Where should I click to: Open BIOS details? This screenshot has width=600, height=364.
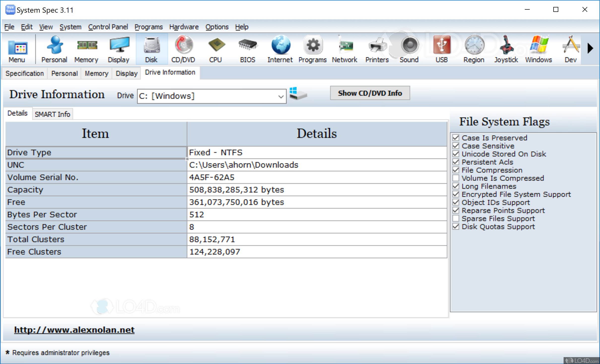coord(247,48)
